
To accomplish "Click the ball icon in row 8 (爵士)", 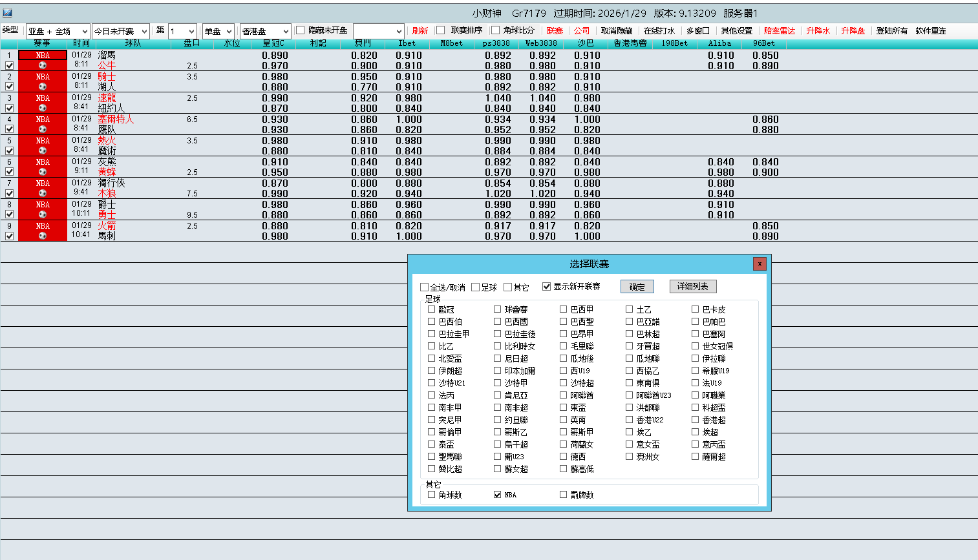I will point(43,214).
